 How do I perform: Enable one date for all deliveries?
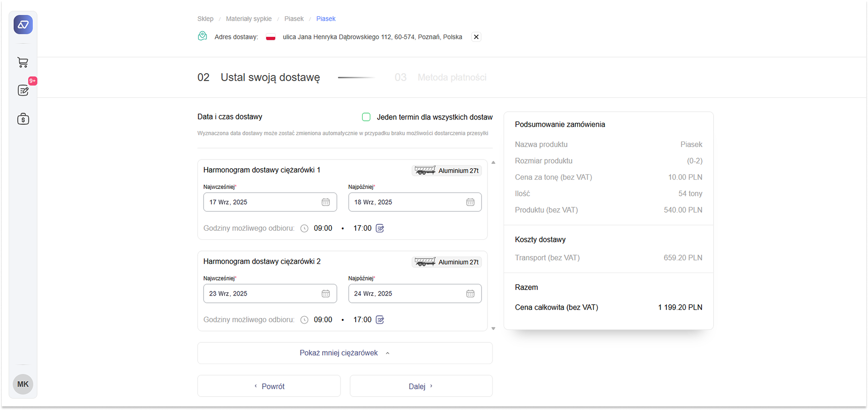[366, 117]
